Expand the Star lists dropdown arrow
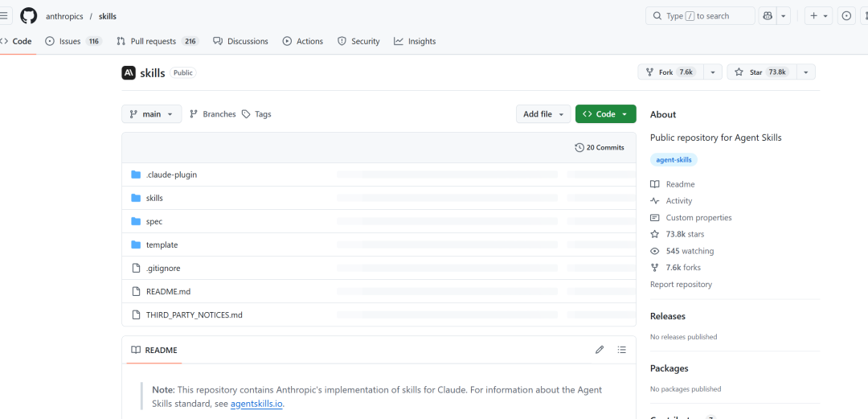The image size is (868, 419). click(x=806, y=72)
